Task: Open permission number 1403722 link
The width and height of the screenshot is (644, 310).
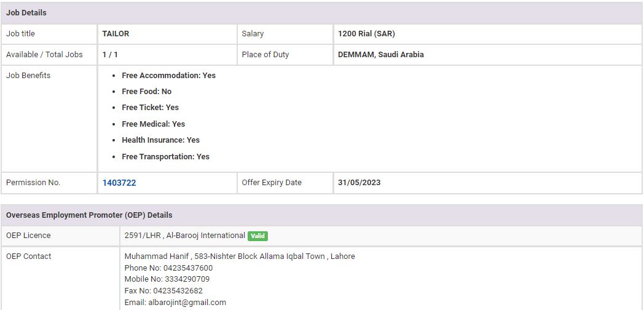Action: pyautogui.click(x=119, y=183)
